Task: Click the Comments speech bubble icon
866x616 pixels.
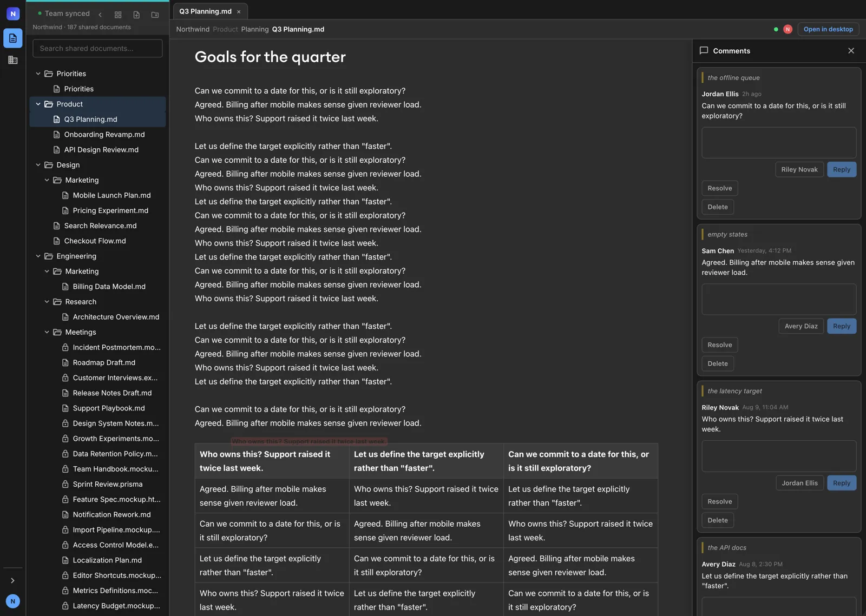Action: coord(704,50)
